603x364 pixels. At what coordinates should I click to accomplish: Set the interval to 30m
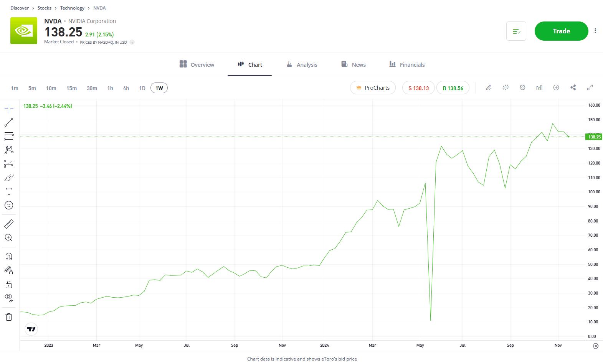click(92, 88)
